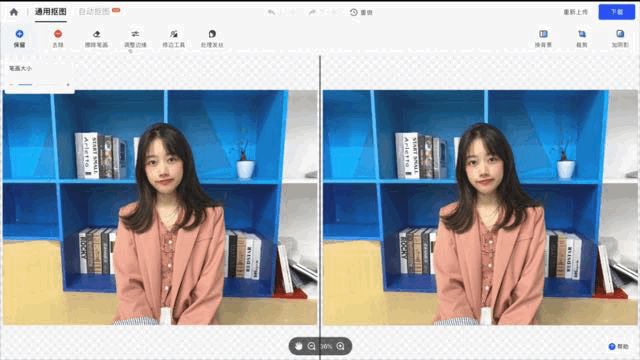Open the 调整边缘 adjust edge tool

[135, 38]
